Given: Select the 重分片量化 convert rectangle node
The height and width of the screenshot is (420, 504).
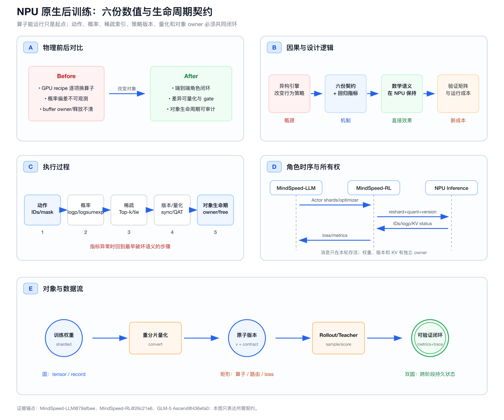Looking at the screenshot, I should pyautogui.click(x=155, y=338).
